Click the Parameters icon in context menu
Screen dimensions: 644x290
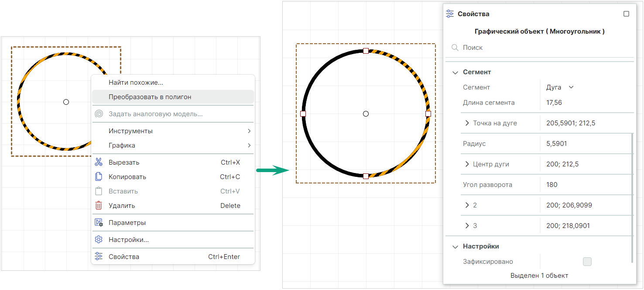click(x=99, y=223)
